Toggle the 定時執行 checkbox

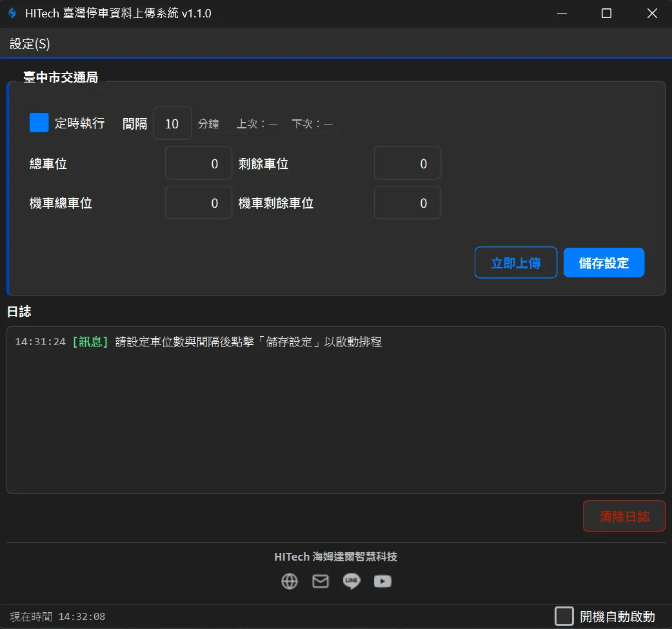click(x=39, y=123)
